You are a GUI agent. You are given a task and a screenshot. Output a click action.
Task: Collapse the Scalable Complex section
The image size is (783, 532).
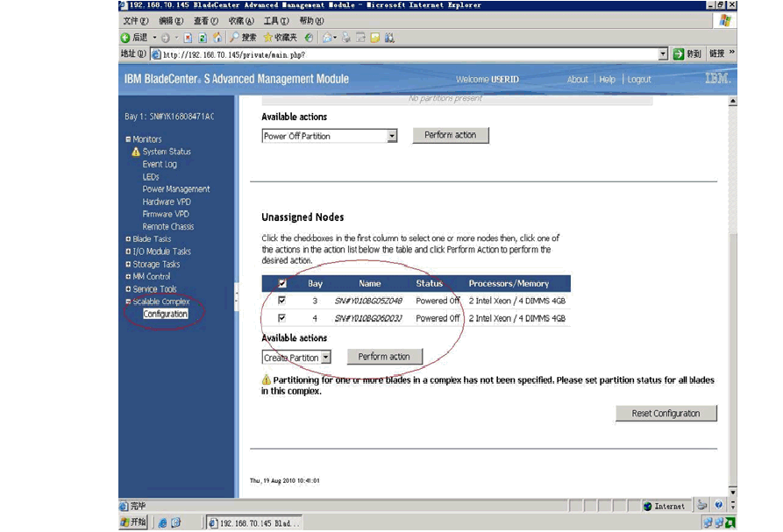pyautogui.click(x=128, y=301)
